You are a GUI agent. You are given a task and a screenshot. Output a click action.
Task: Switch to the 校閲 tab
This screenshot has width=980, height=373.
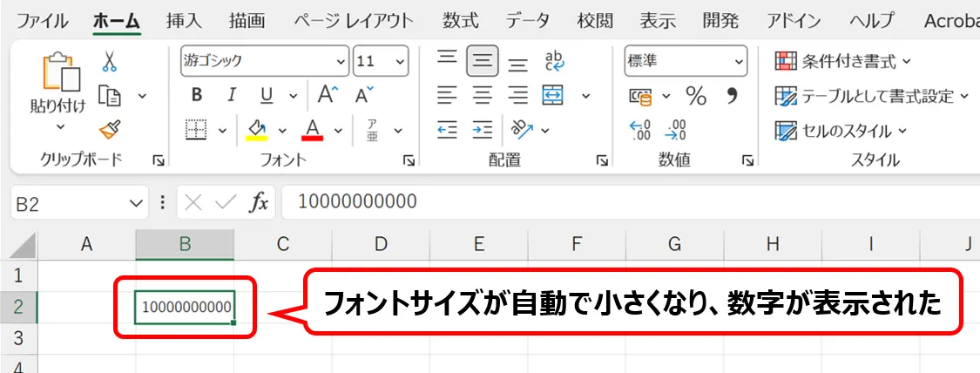click(x=595, y=21)
